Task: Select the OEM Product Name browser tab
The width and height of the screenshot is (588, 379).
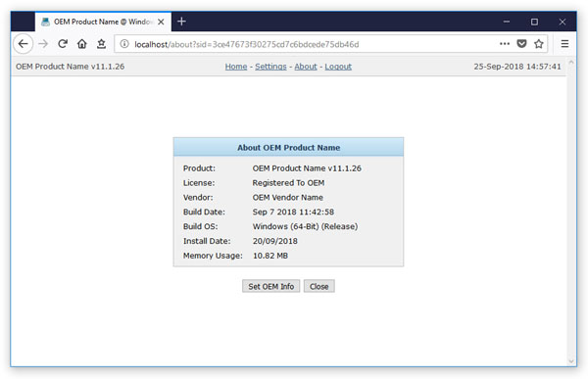Action: [x=103, y=22]
